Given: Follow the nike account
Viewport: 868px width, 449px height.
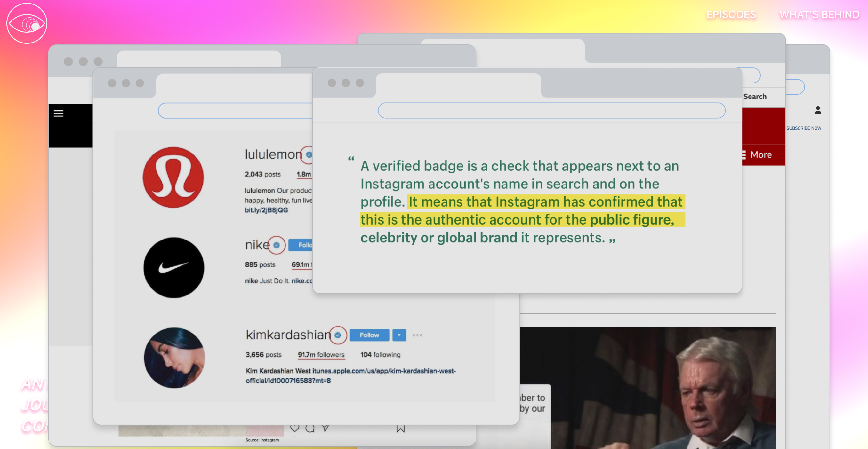Looking at the screenshot, I should (x=301, y=245).
